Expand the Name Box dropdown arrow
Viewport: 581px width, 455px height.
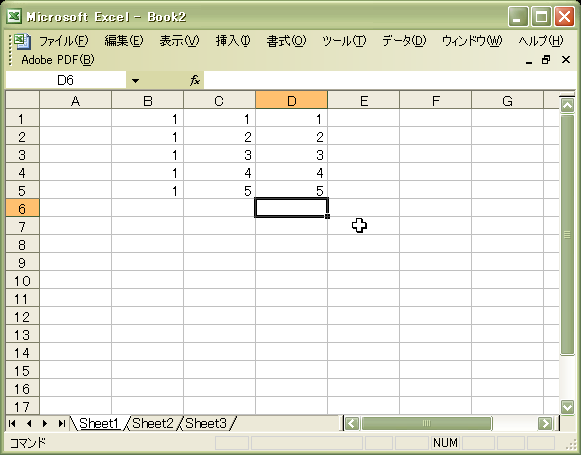pyautogui.click(x=135, y=80)
